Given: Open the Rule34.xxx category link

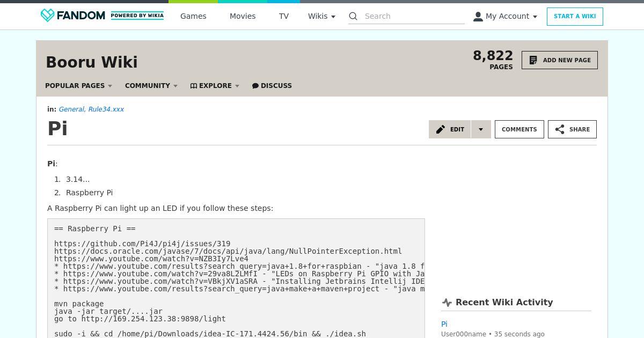Looking at the screenshot, I should tap(106, 109).
